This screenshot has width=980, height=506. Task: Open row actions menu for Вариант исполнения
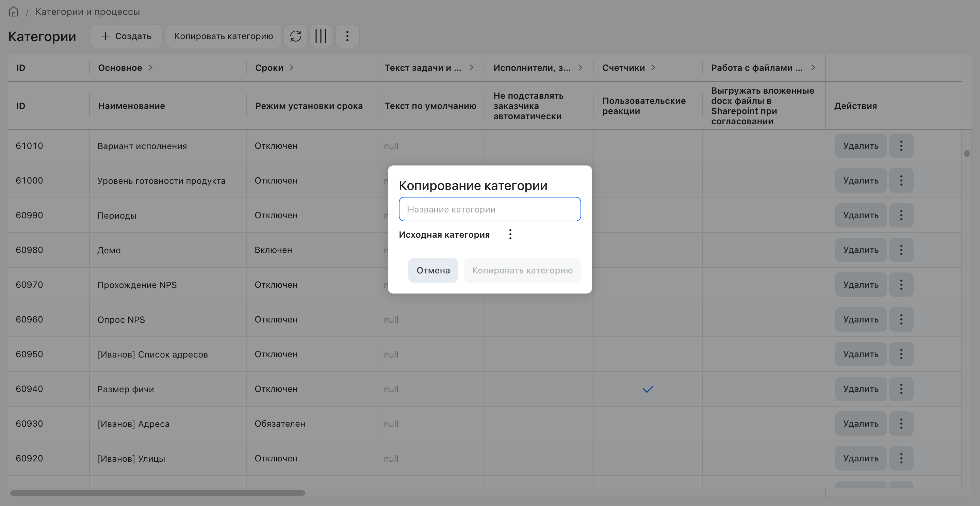click(901, 146)
